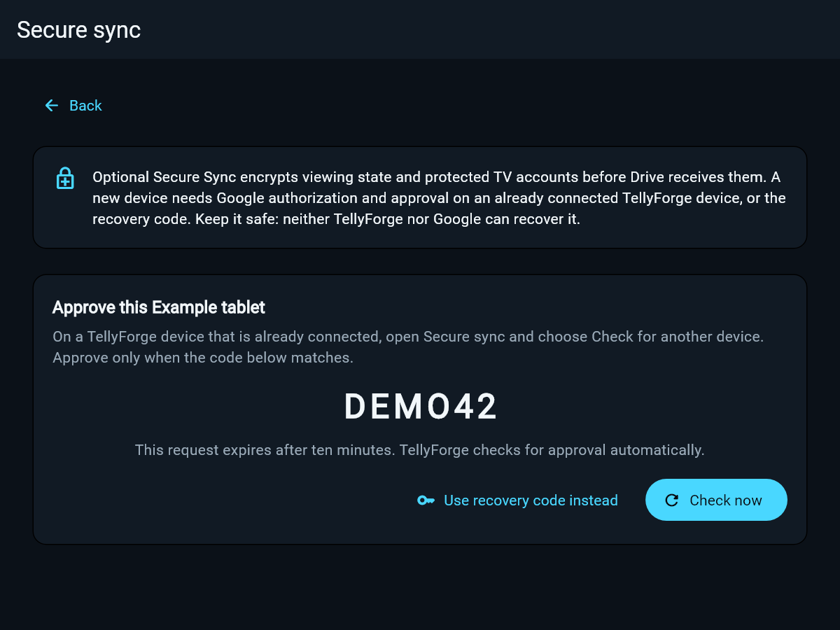Click the instructions mentioning Check for another device
Image resolution: width=840 pixels, height=630 pixels.
pos(408,347)
